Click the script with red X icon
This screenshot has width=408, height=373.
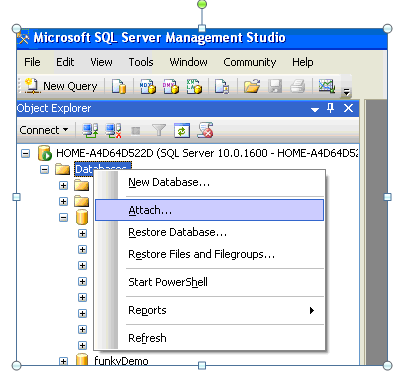click(205, 130)
